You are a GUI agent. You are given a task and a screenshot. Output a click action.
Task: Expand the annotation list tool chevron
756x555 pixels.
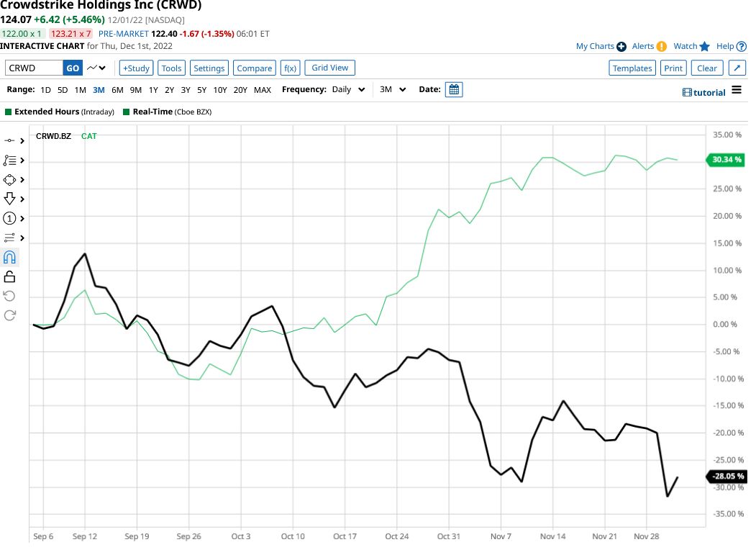22,161
